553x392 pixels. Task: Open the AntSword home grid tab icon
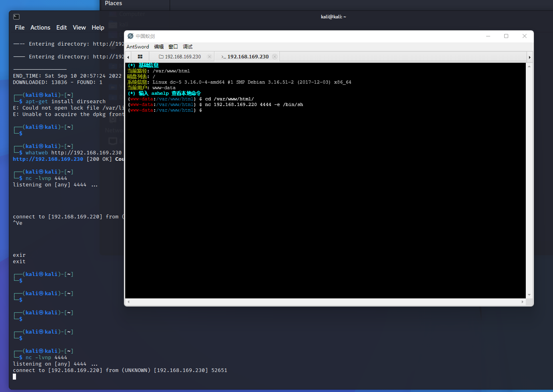tap(140, 57)
